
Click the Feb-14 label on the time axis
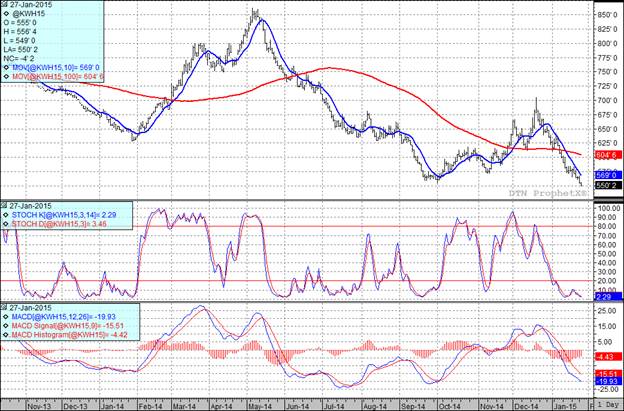[x=150, y=406]
